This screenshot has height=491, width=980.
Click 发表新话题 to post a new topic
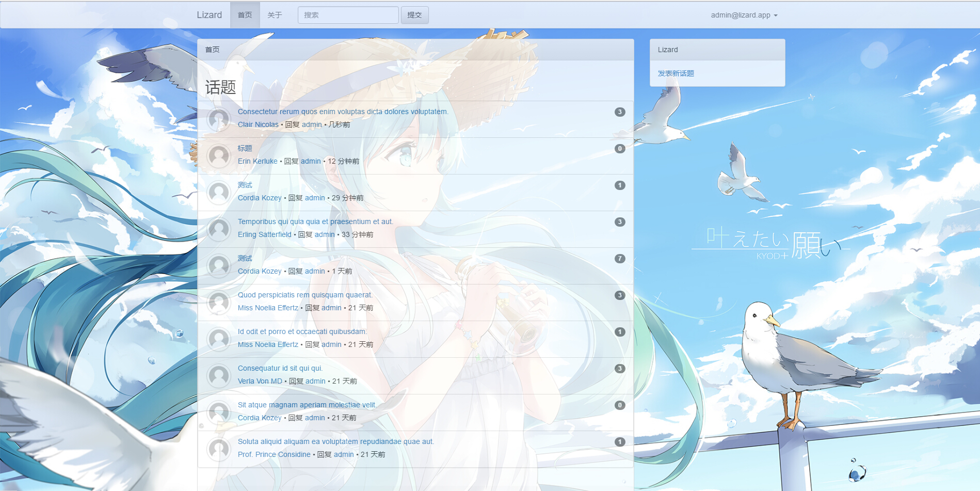(x=676, y=73)
